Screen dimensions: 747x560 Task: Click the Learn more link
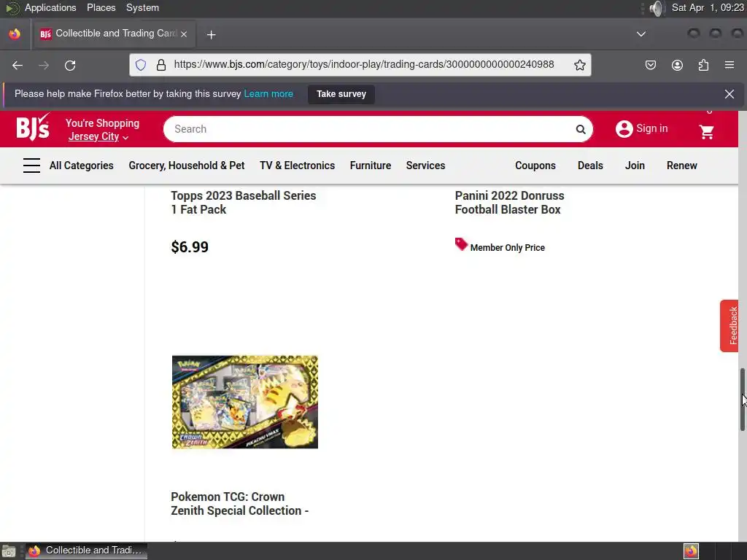click(x=268, y=94)
